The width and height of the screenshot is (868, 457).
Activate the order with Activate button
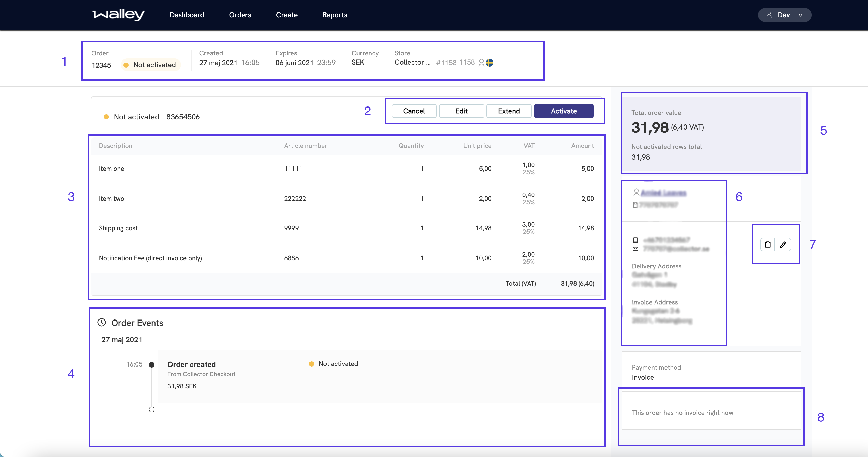pos(564,111)
